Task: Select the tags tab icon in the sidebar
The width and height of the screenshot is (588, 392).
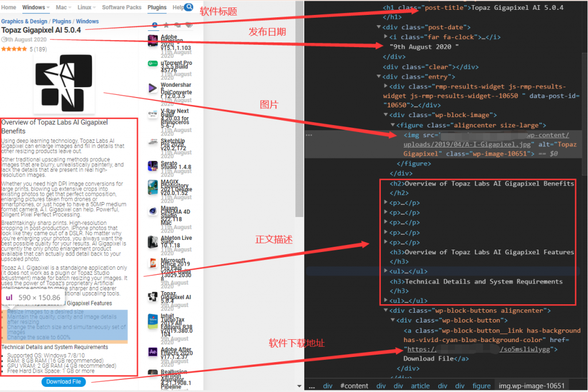Action: click(189, 25)
